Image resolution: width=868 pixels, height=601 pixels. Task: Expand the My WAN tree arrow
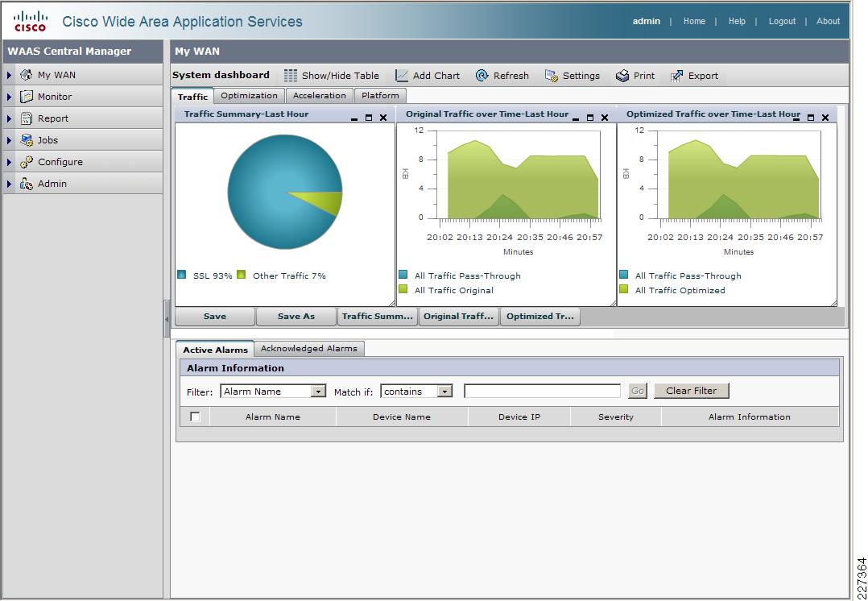point(10,75)
